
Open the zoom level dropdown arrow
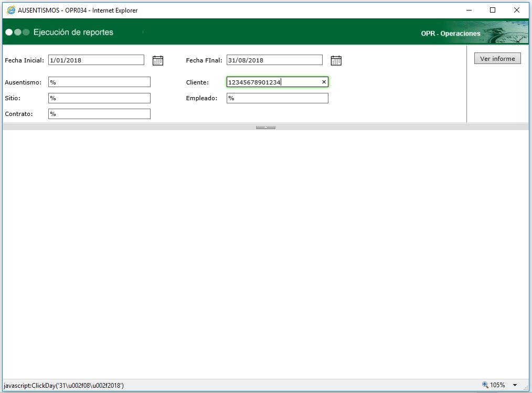coord(515,385)
